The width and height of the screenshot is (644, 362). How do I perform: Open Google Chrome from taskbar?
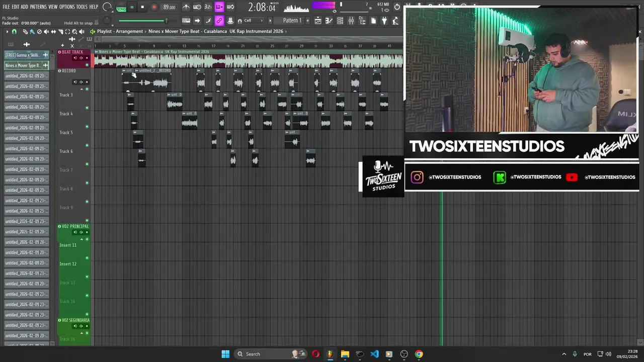point(419,354)
